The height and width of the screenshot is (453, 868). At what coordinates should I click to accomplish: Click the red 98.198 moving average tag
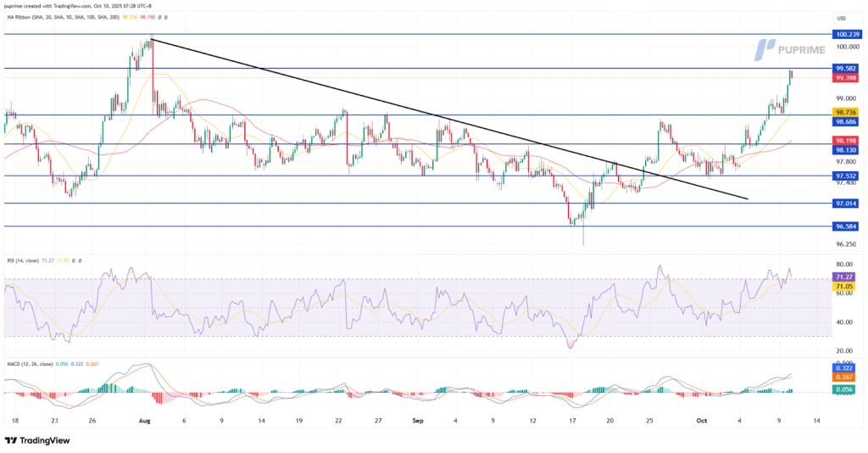847,140
